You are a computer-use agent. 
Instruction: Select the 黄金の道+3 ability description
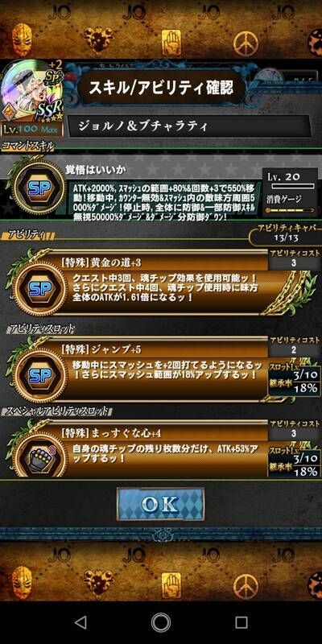point(164,289)
